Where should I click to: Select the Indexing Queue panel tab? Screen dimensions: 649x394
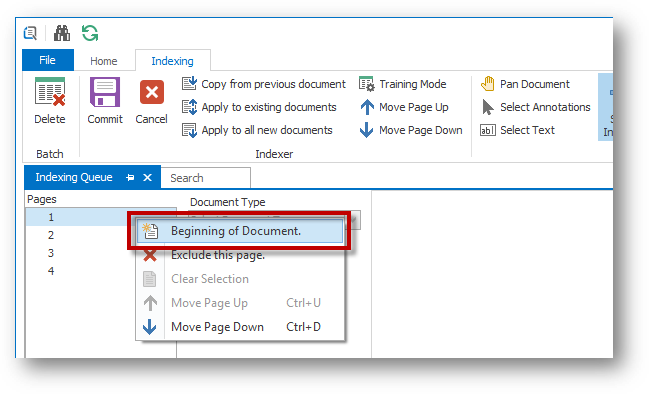pyautogui.click(x=74, y=177)
